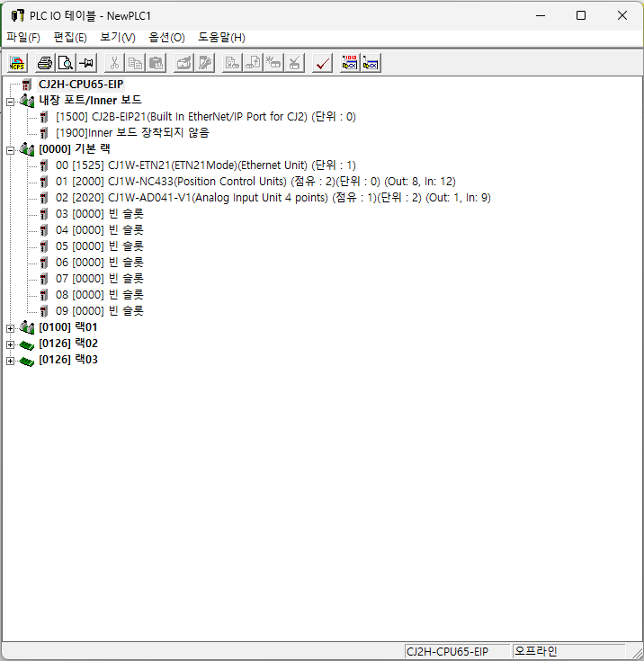Click the delete unit X icon
This screenshot has height=661, width=644.
pos(294,63)
